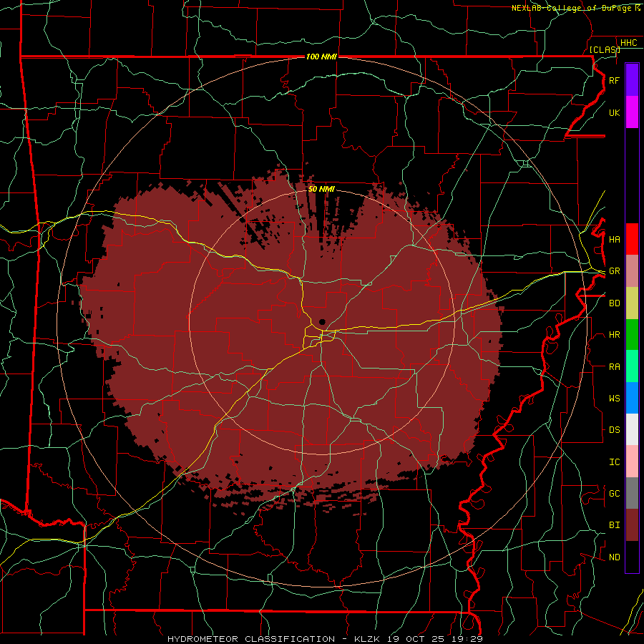Click the UK legend label
This screenshot has width=644, height=644.
[614, 112]
